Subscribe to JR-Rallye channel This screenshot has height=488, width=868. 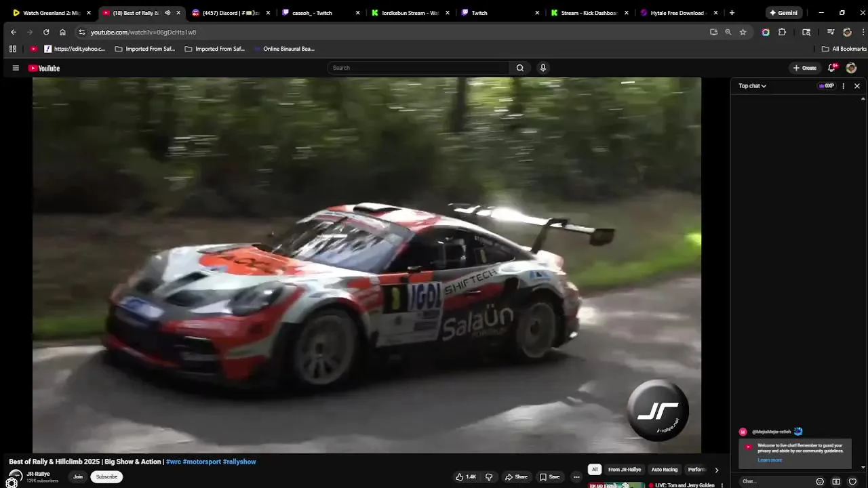click(x=106, y=476)
